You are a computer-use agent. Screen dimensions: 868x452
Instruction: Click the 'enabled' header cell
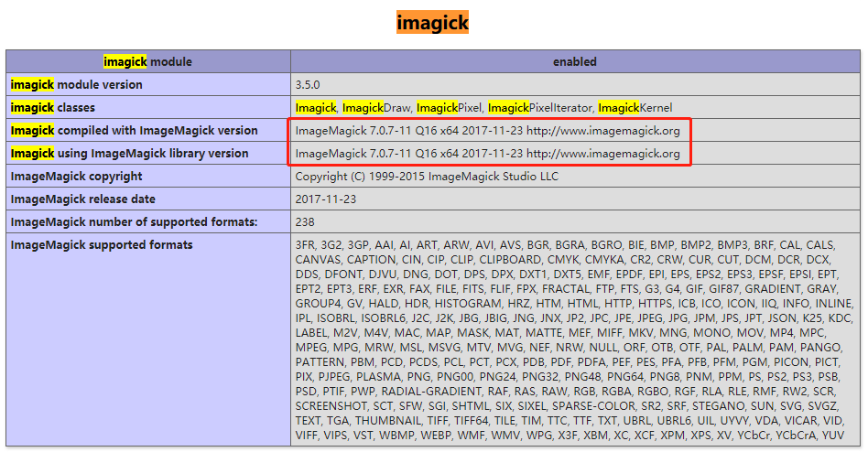(x=575, y=61)
